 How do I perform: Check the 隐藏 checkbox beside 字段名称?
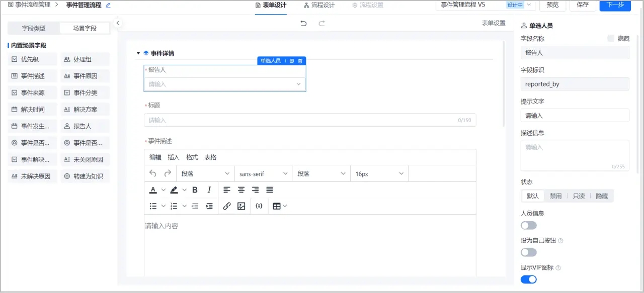pos(611,38)
